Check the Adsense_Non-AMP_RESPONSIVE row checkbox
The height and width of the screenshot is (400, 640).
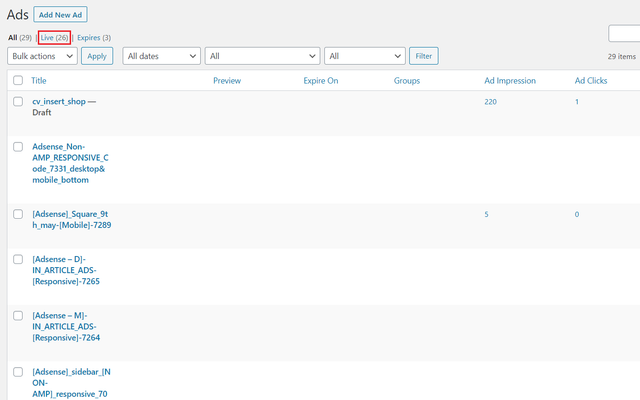(x=18, y=147)
